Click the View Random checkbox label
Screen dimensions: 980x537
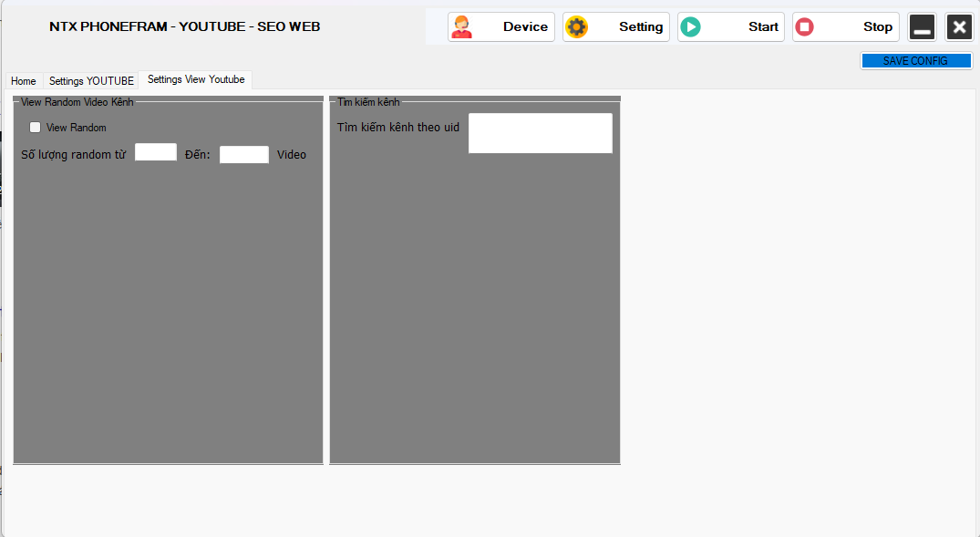tap(77, 128)
